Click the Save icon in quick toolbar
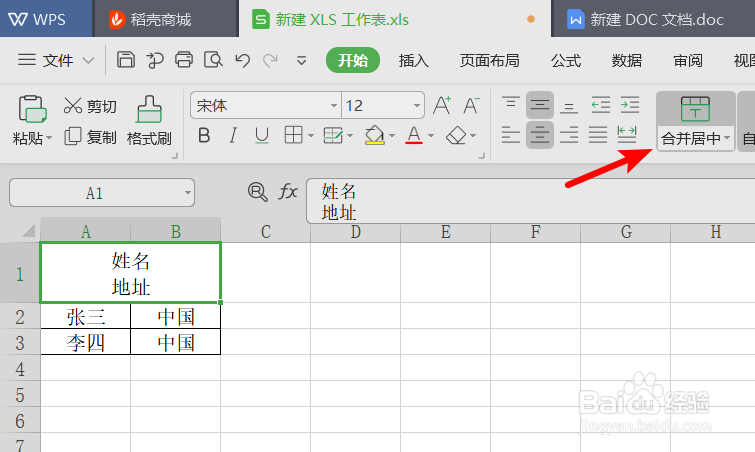 (126, 60)
